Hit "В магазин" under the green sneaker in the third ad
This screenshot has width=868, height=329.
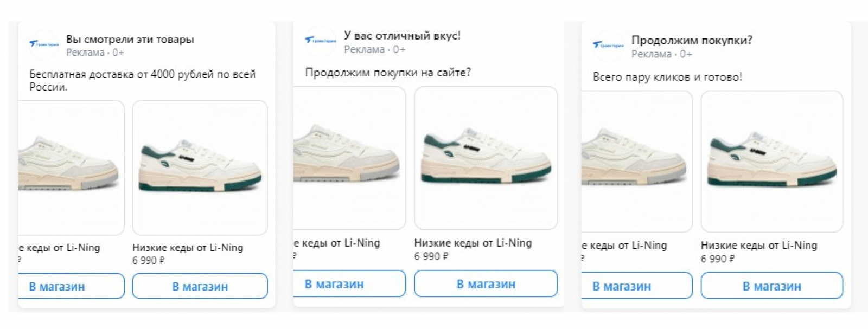coord(771,286)
